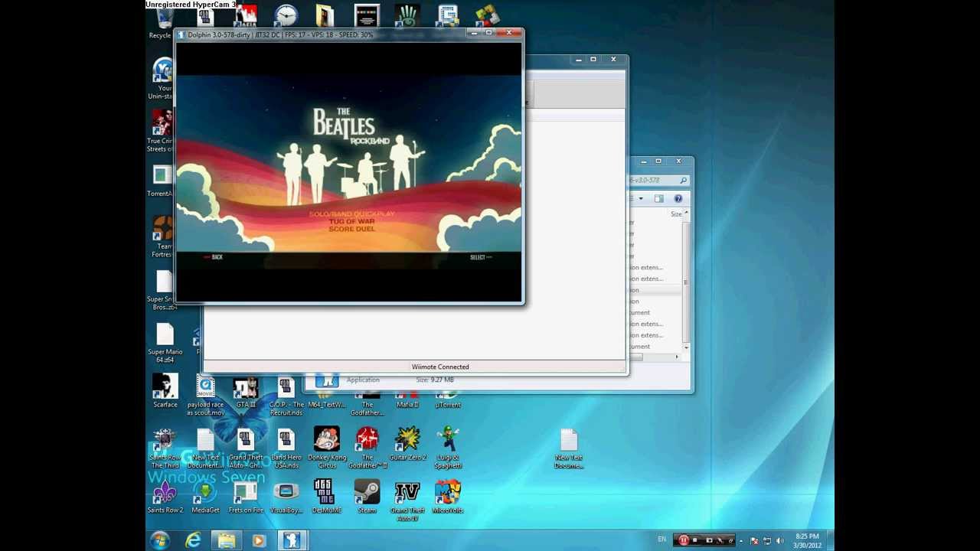Click the Explorer search box
The height and width of the screenshot is (551, 980).
[659, 180]
